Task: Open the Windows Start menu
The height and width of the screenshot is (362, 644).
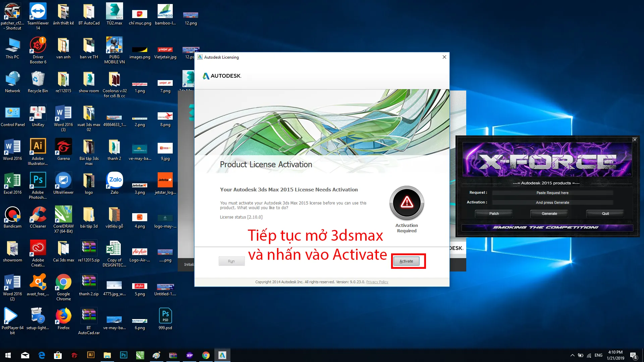Action: [x=8, y=355]
